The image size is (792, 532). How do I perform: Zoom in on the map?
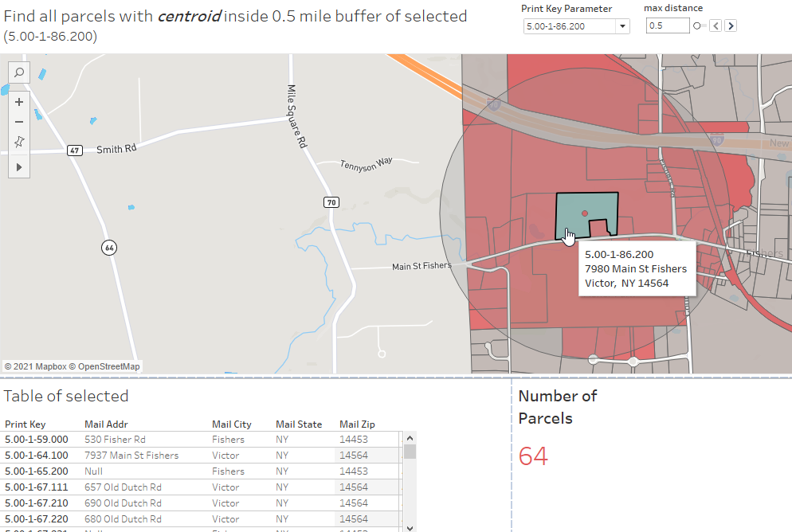18,102
